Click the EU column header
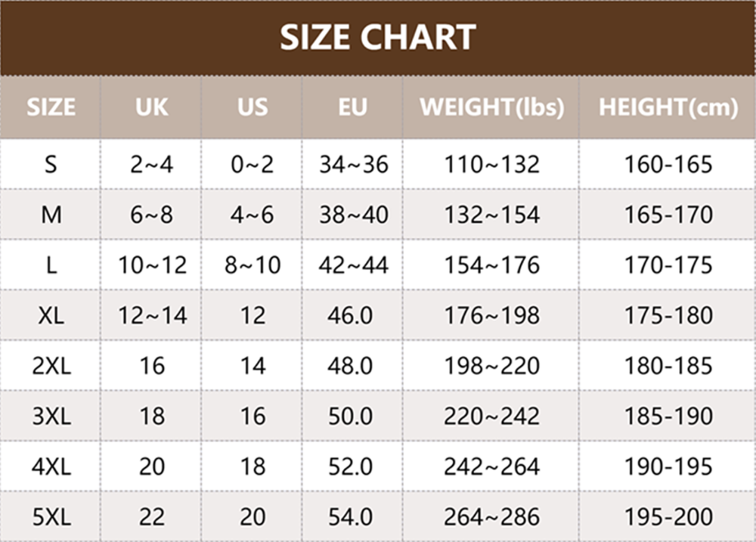The height and width of the screenshot is (542, 756). pyautogui.click(x=352, y=107)
